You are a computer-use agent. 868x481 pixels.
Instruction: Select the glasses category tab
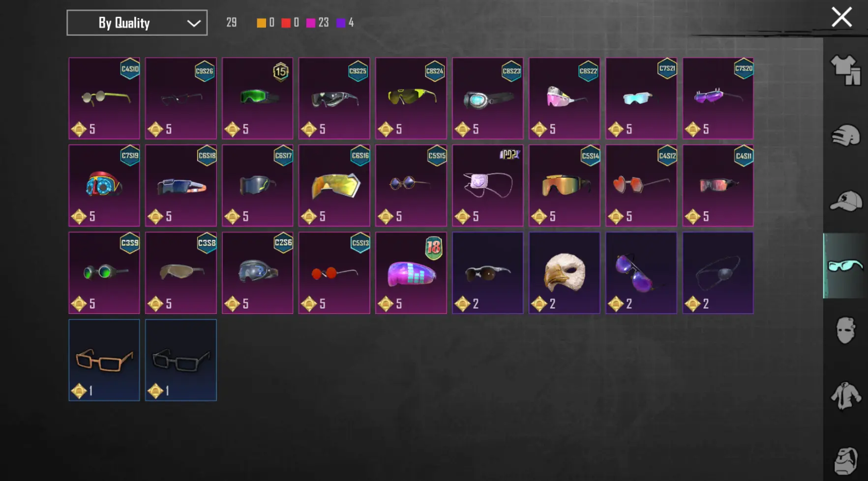[x=845, y=266]
